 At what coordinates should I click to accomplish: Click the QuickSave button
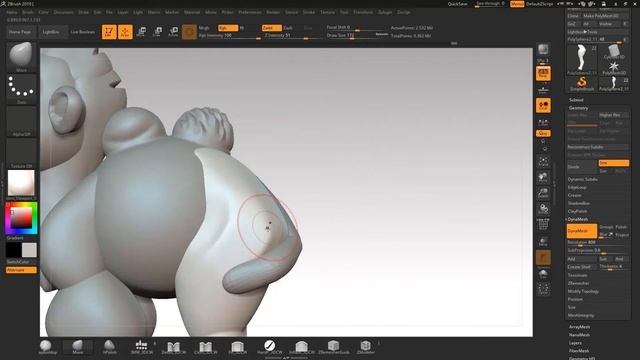coord(458,4)
